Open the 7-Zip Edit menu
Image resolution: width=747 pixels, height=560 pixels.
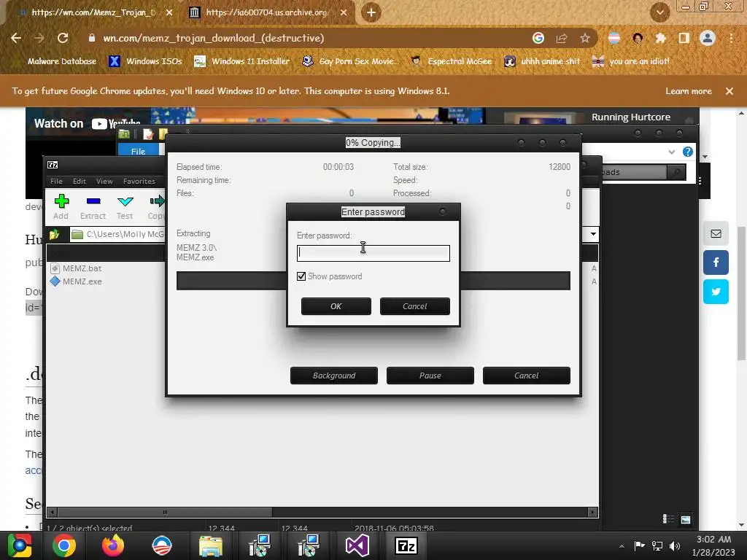[79, 181]
